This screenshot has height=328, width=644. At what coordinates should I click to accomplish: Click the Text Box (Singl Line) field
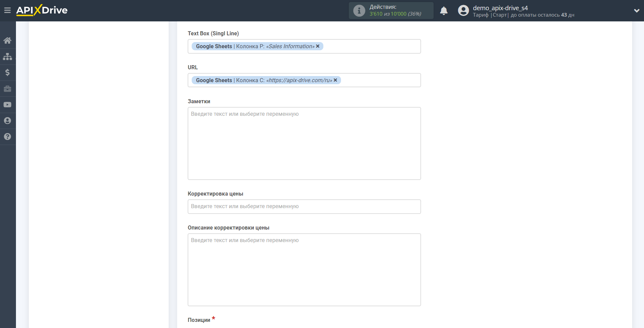pos(304,46)
